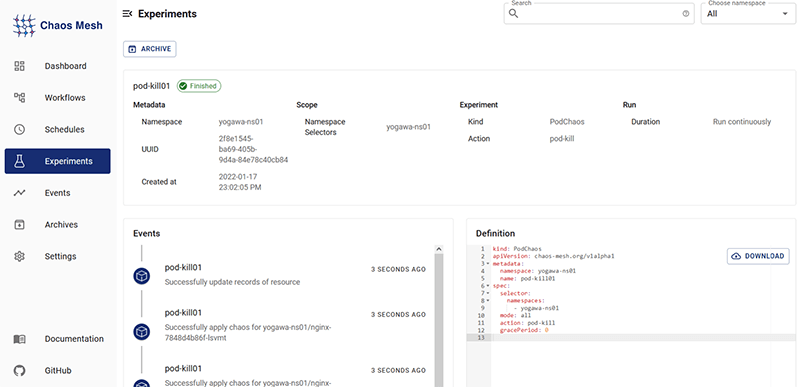Open the Archives page
Image resolution: width=800 pixels, height=387 pixels.
58,224
